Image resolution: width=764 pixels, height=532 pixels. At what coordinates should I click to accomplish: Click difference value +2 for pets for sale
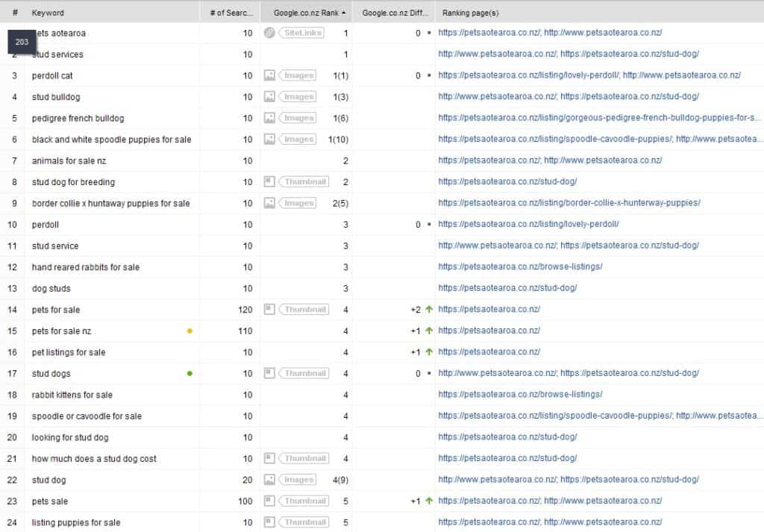[x=416, y=310]
